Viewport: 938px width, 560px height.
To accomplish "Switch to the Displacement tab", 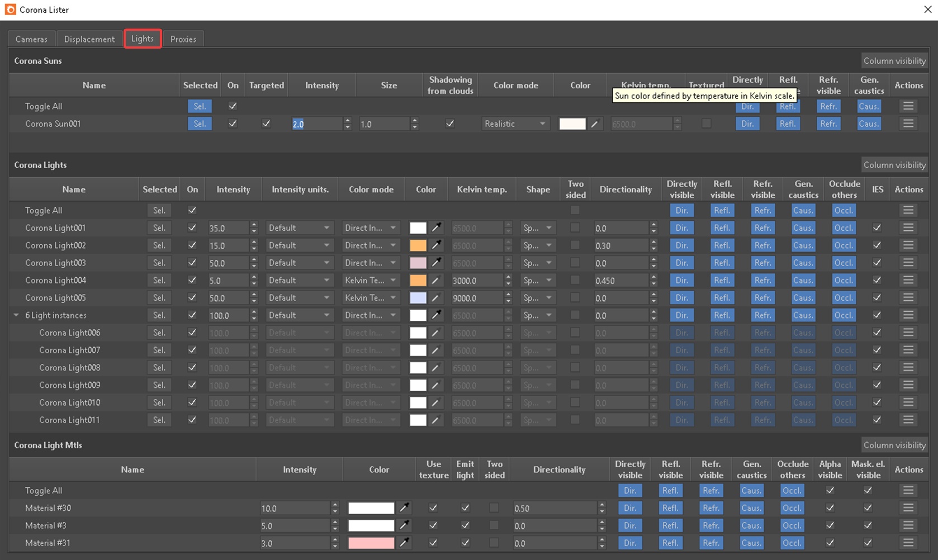I will click(89, 39).
